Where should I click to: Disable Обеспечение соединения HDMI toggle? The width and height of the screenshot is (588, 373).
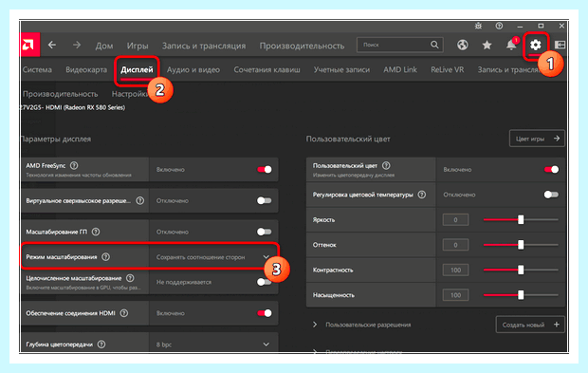point(265,313)
